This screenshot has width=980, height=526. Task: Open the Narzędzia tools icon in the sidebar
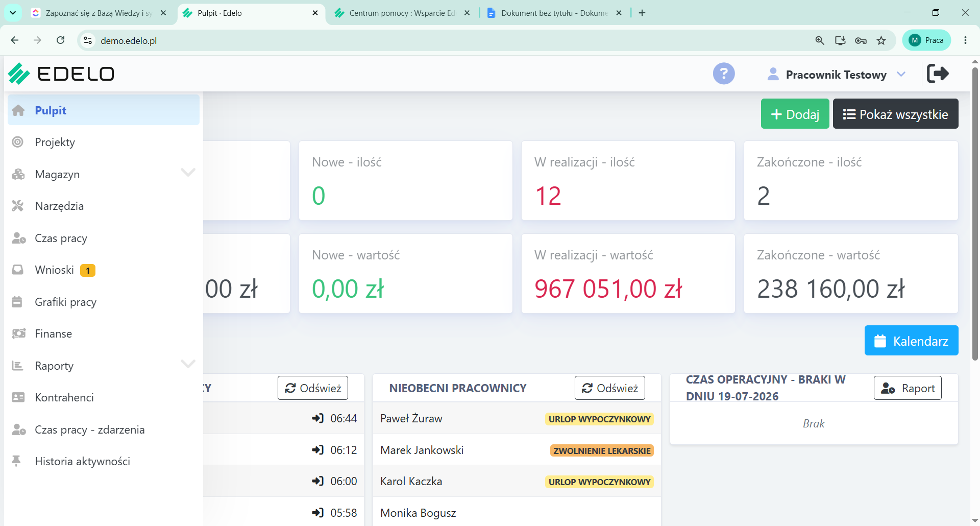coord(18,206)
